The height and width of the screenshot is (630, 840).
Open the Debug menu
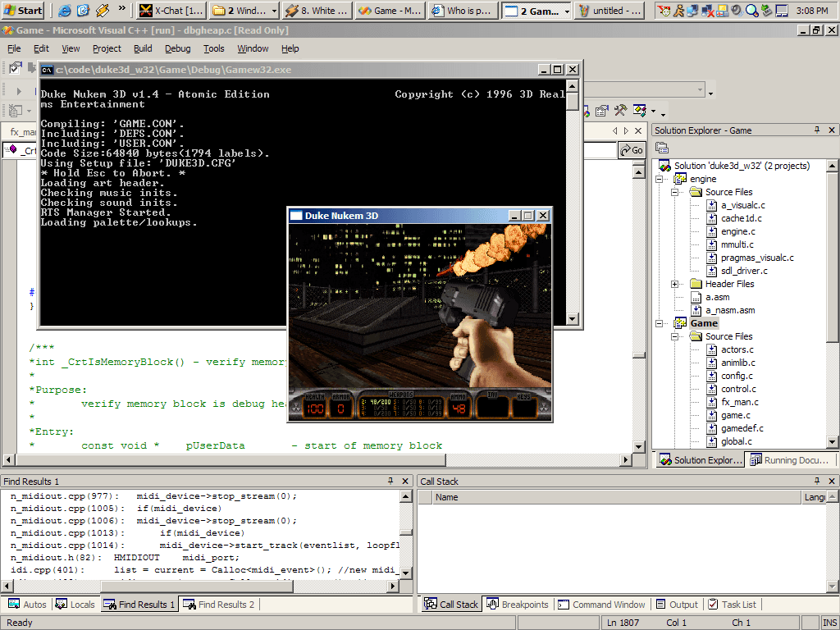(x=177, y=48)
